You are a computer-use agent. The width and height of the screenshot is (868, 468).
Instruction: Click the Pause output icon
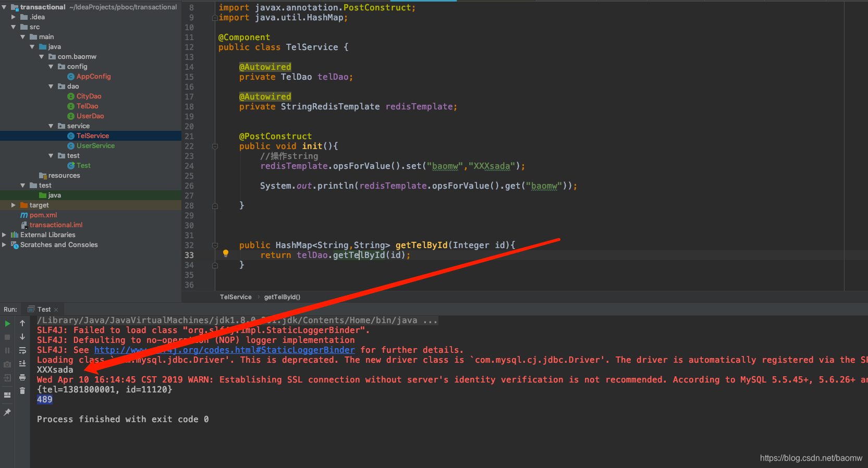coord(7,351)
